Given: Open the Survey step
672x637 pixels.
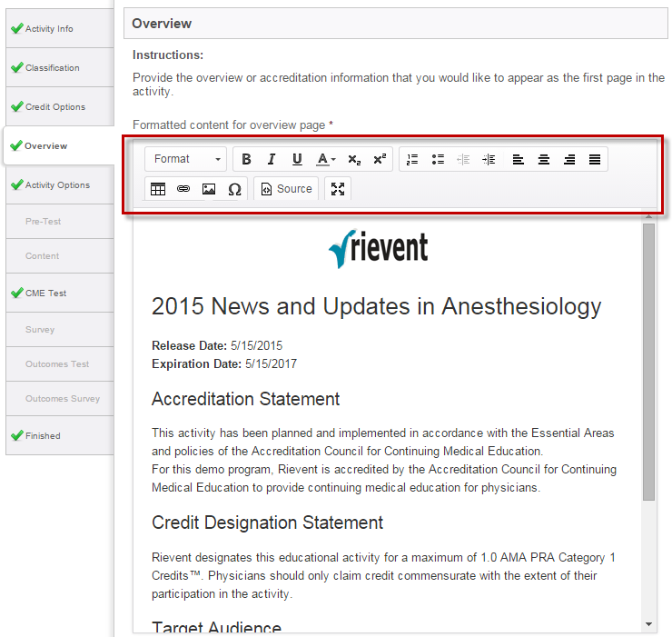Looking at the screenshot, I should click(60, 330).
